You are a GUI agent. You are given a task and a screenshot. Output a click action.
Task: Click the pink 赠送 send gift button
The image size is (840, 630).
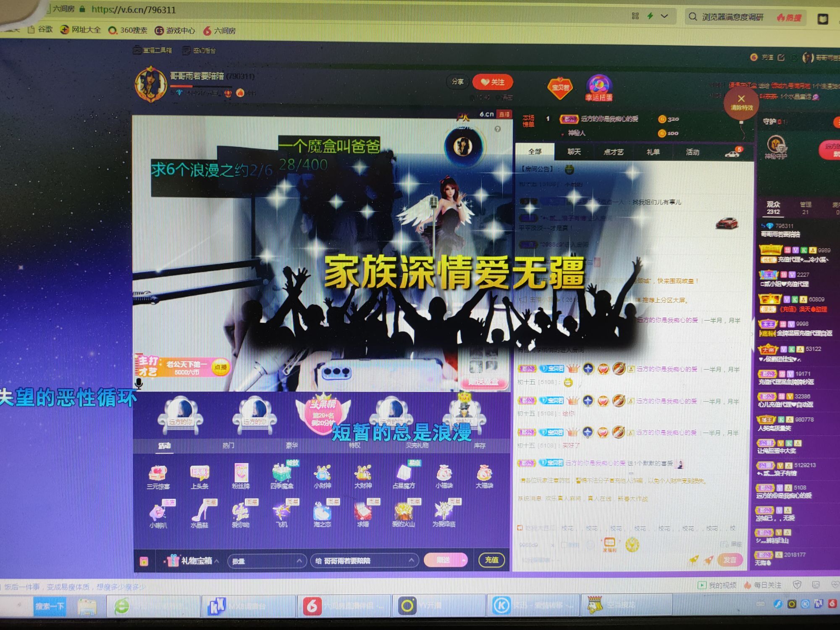click(445, 560)
